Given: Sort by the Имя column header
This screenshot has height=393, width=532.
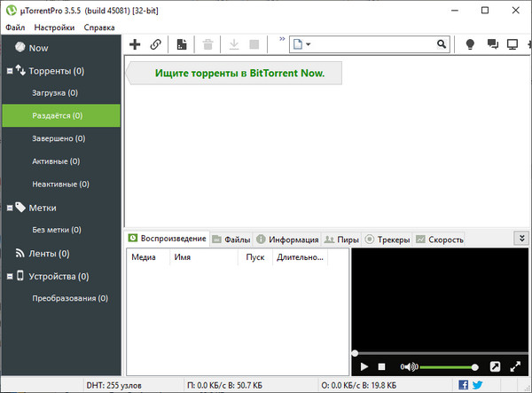Looking at the screenshot, I should [x=204, y=257].
